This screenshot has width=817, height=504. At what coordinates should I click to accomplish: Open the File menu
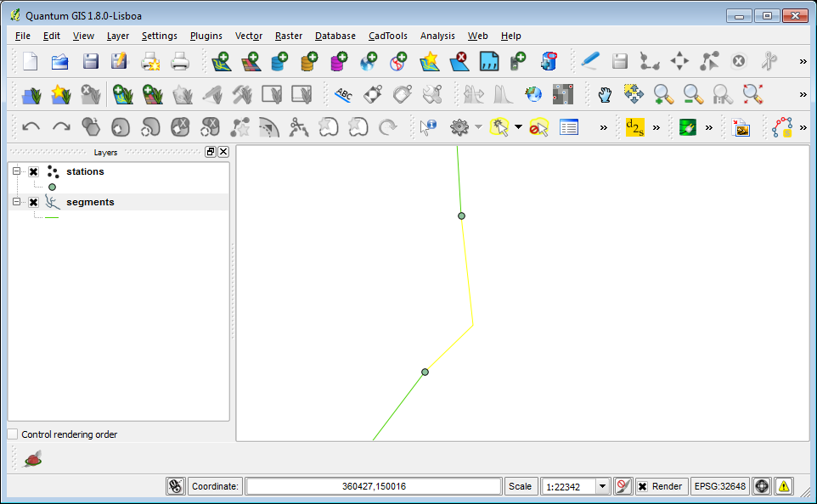pos(22,36)
